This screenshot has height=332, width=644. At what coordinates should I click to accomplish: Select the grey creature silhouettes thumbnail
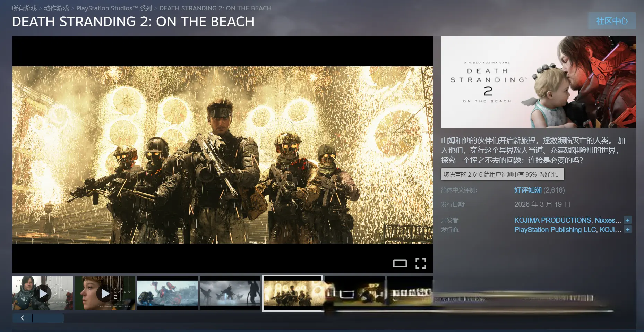230,293
